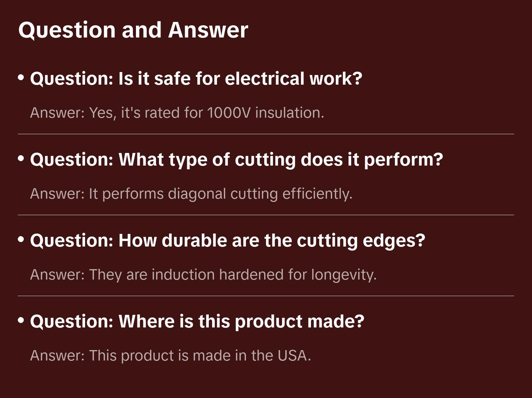The image size is (532, 398).
Task: Click the bullet before the durability question
Action: pos(21,240)
